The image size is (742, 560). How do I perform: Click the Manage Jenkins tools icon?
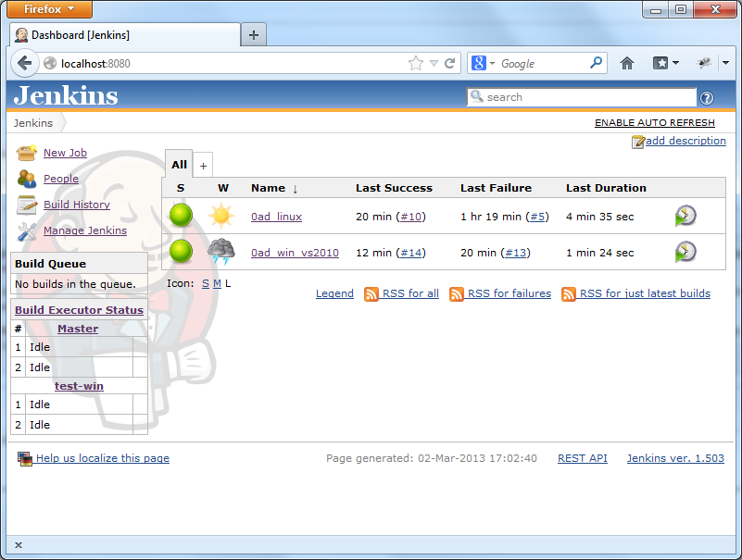[27, 230]
